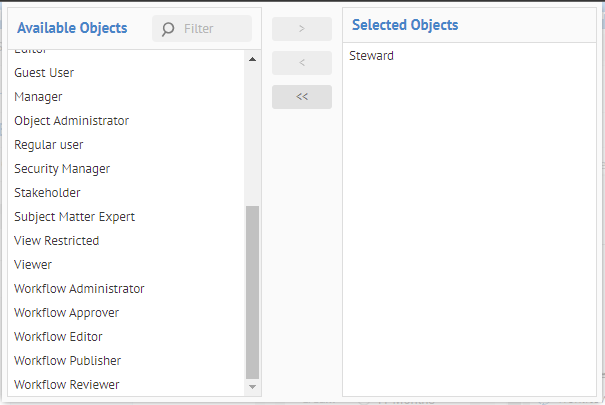The height and width of the screenshot is (405, 605).
Task: Select Steward in Selected Objects
Action: click(x=372, y=56)
